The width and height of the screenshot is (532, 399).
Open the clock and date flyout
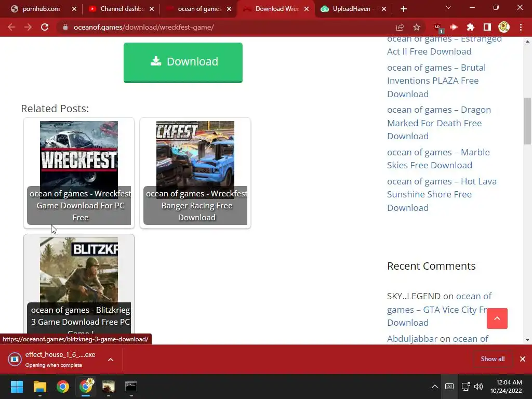[506, 387]
